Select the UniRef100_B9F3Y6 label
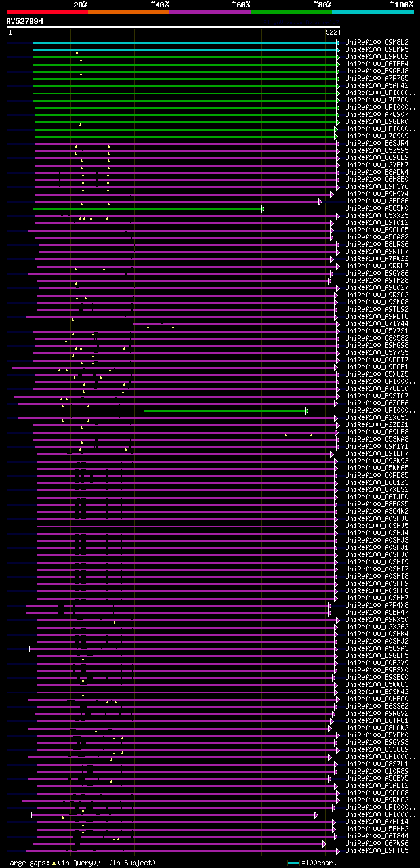Screen dimensions: 420x868 [x=377, y=187]
